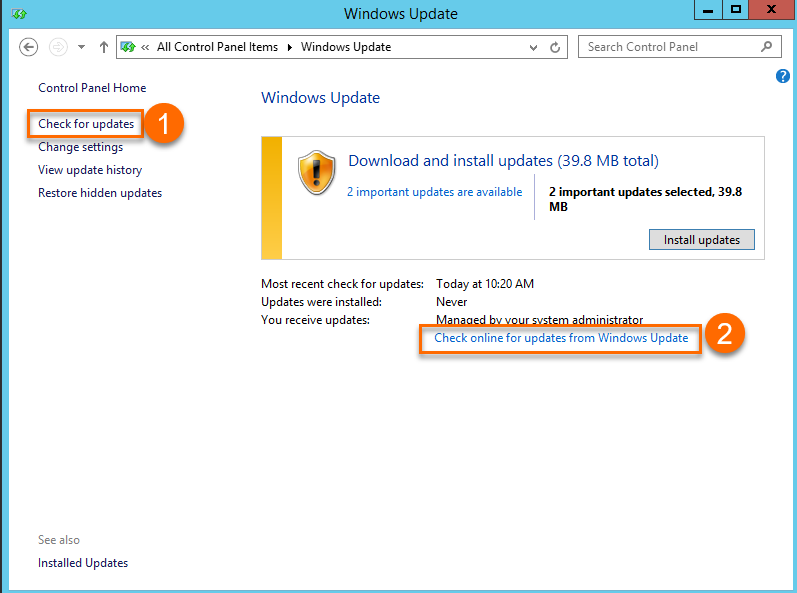This screenshot has height=593, width=797.
Task: Open Control Panel Home
Action: click(92, 88)
